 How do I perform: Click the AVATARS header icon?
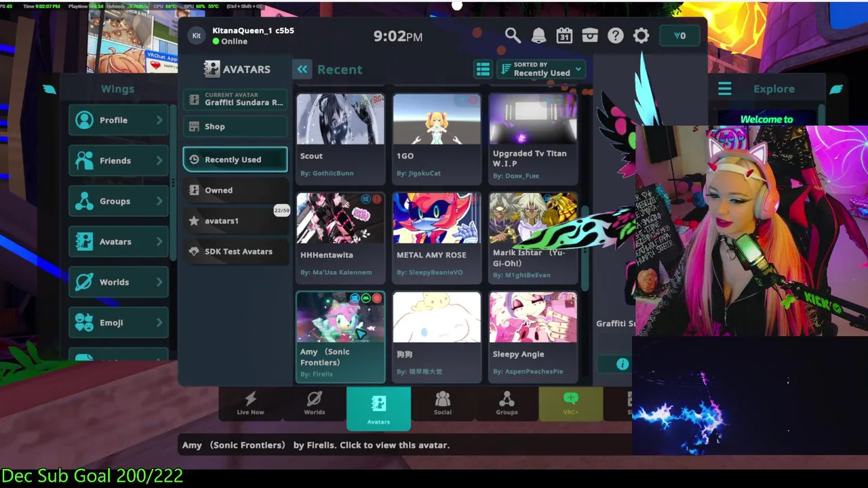212,68
